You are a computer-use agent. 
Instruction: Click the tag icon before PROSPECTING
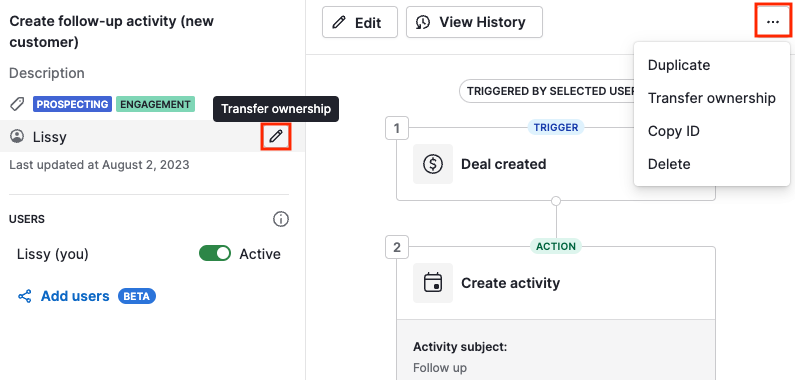[x=18, y=105]
